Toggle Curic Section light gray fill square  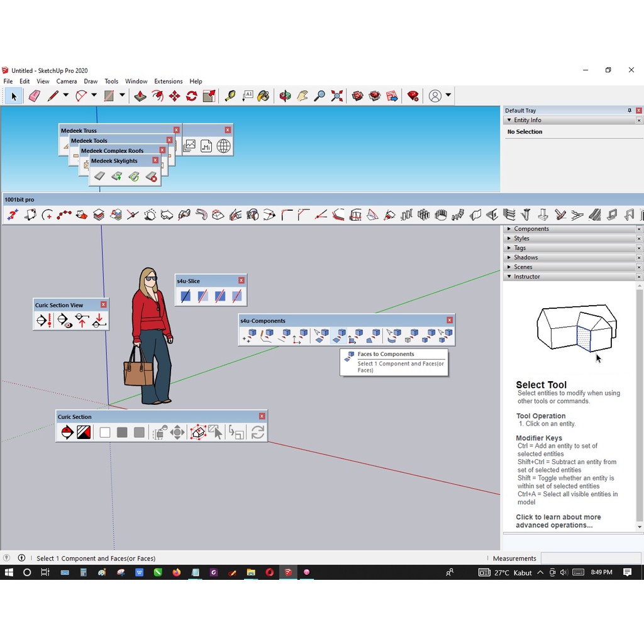[x=139, y=432]
